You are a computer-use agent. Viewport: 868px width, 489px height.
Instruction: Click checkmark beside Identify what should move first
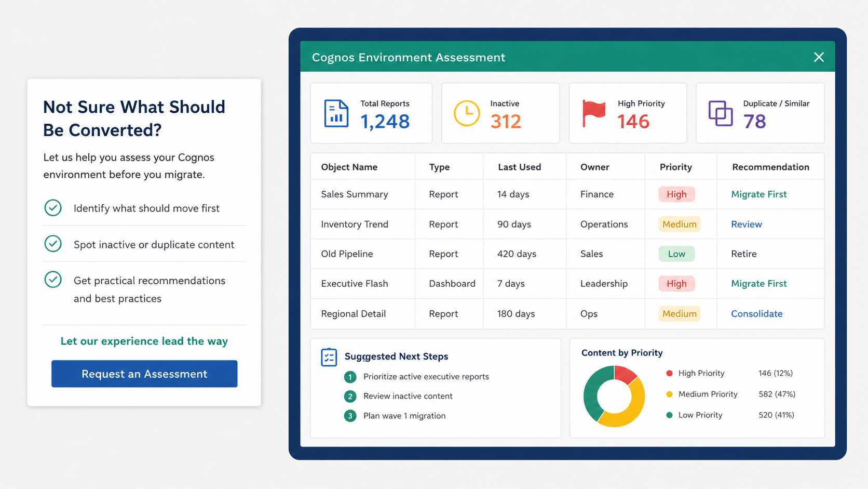point(53,208)
